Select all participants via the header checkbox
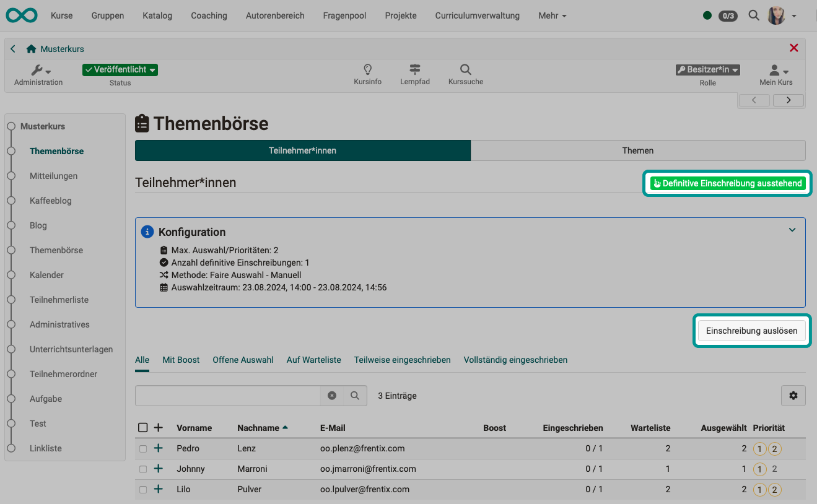The image size is (817, 504). click(x=143, y=427)
